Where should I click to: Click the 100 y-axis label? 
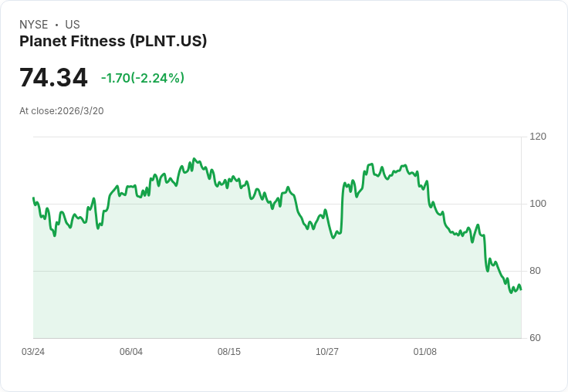(538, 204)
